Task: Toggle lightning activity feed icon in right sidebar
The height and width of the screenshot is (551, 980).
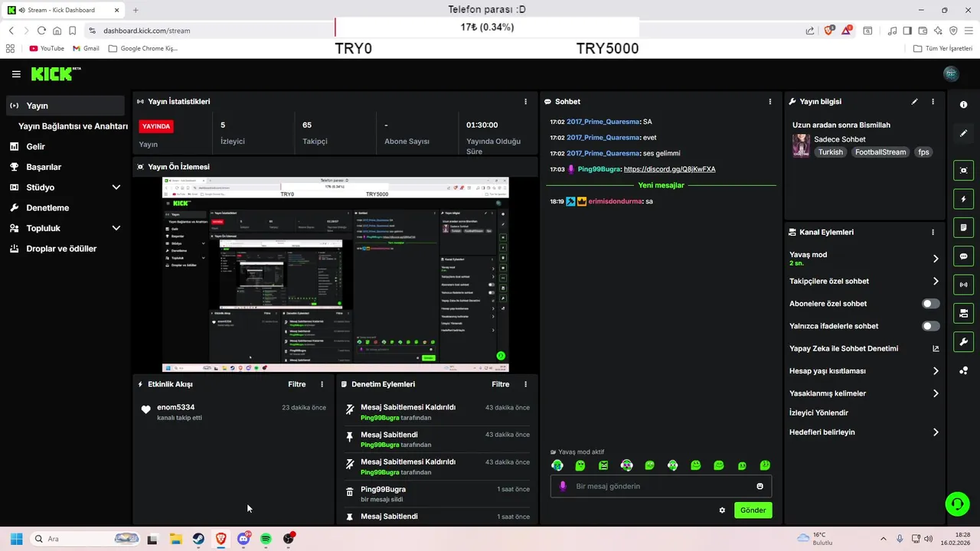Action: (963, 199)
